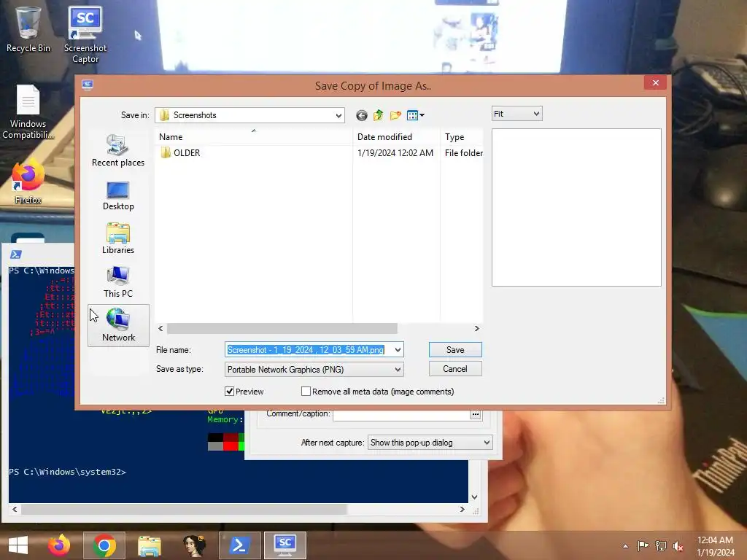
Task: Open the Fit zoom dropdown
Action: tap(517, 114)
